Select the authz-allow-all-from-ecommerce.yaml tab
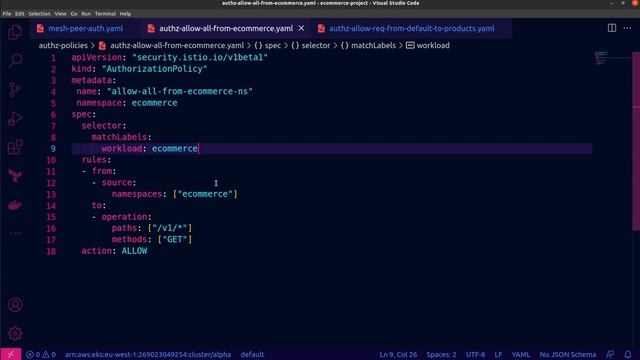Image resolution: width=640 pixels, height=360 pixels. coord(226,28)
